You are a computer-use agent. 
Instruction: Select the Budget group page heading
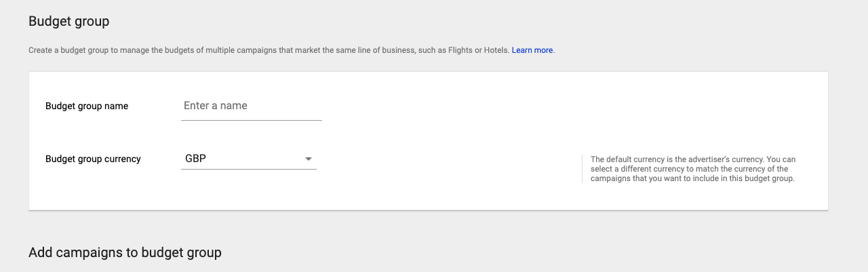[69, 22]
